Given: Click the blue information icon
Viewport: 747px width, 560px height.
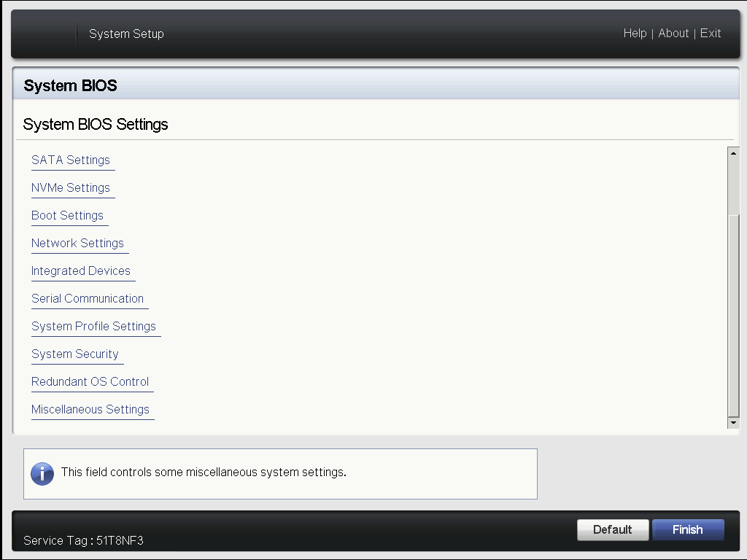Looking at the screenshot, I should [x=42, y=474].
